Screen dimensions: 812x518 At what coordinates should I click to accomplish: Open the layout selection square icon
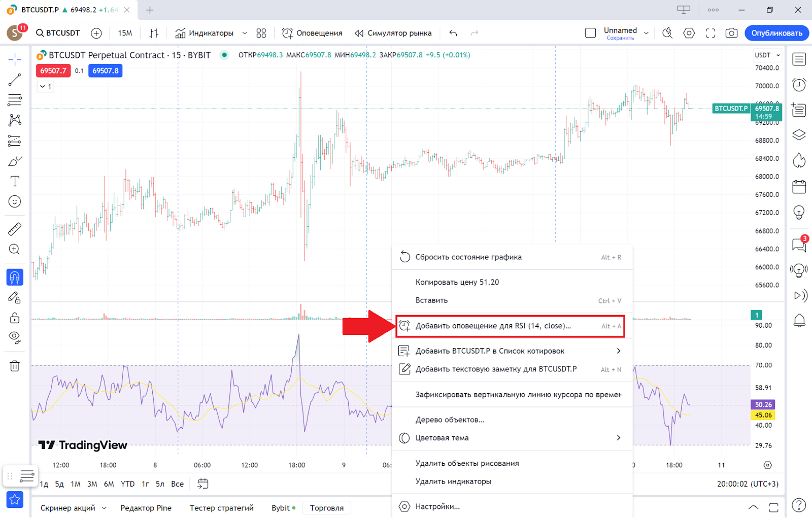590,33
